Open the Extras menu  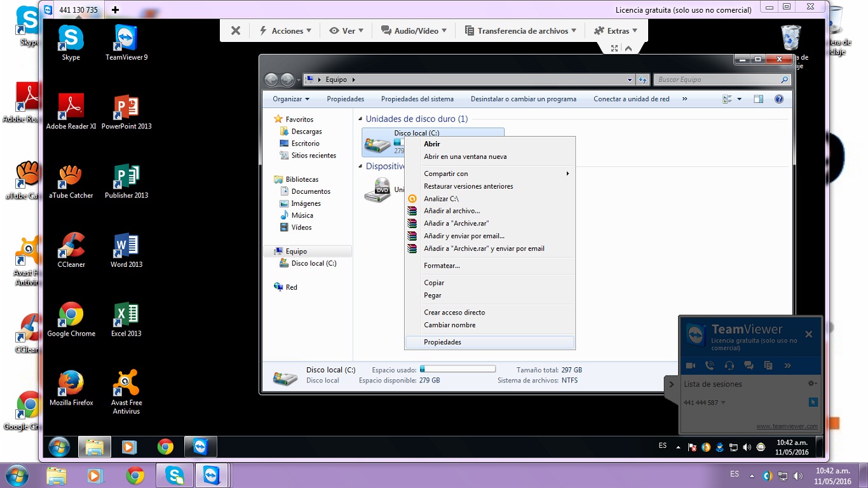(x=615, y=30)
